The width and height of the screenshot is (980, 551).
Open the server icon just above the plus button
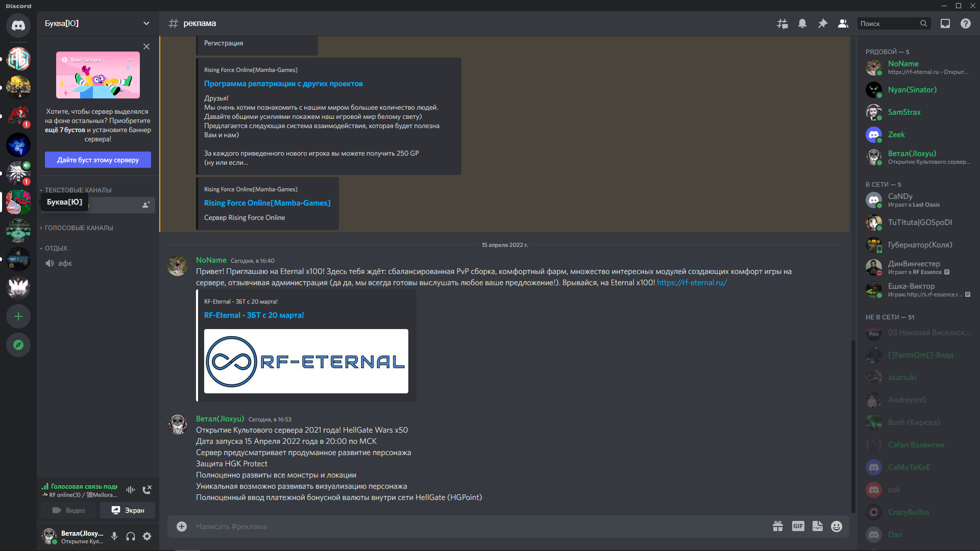pos(18,288)
